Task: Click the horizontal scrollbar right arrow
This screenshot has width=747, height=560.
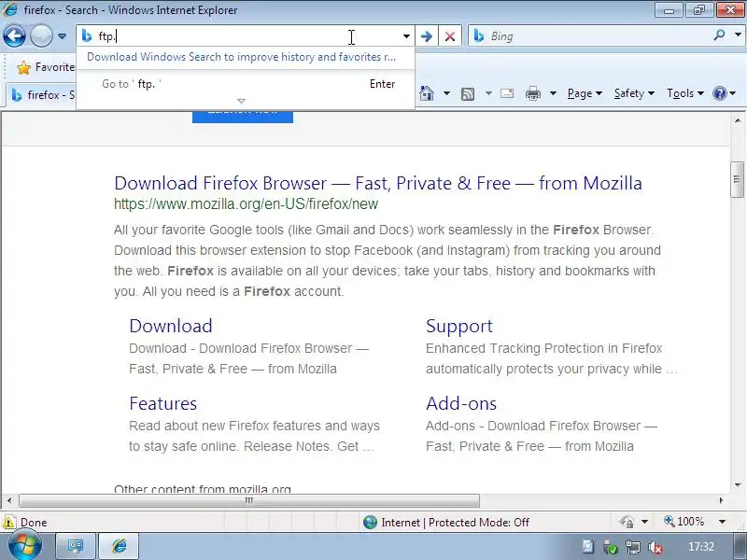Action: 721,500
